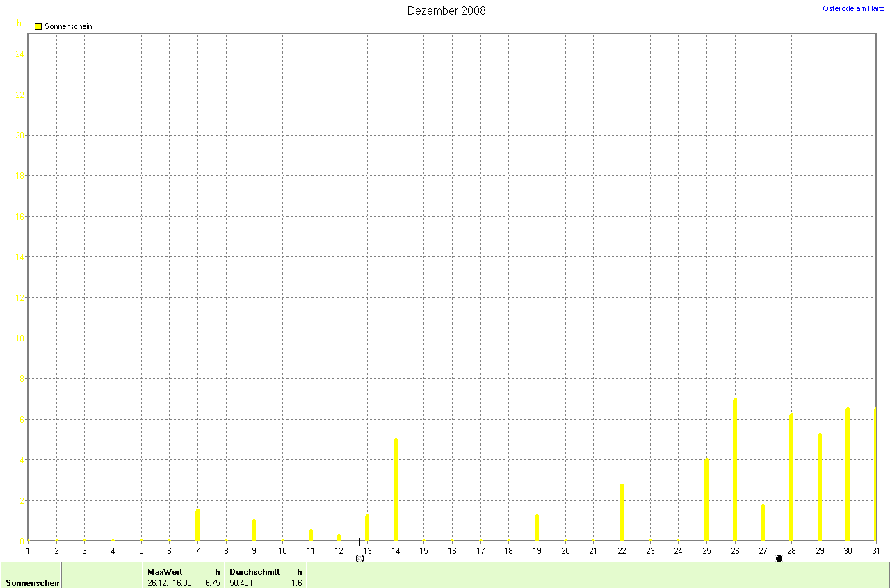Click the 26.12. 16:00 date entry
Screen dimensions: 890x588
coord(169,583)
